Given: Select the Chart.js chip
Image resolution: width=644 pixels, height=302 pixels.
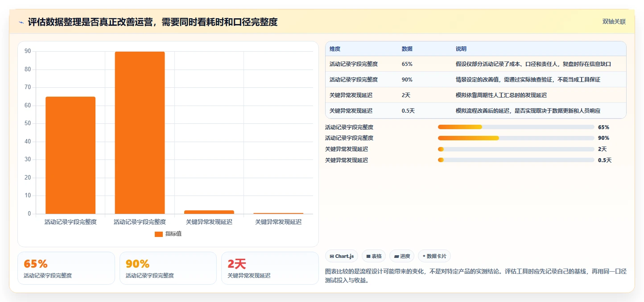Looking at the screenshot, I should pos(342,256).
